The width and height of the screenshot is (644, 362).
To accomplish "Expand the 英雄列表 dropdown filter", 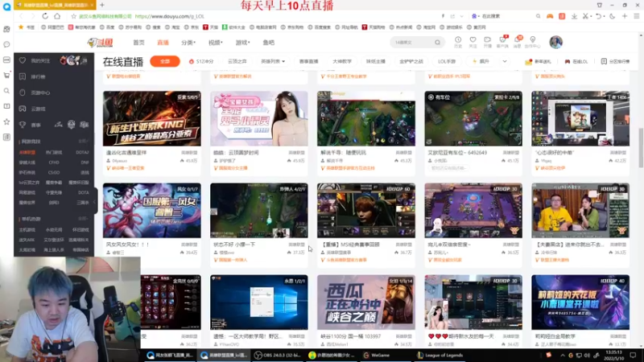I will [x=273, y=61].
